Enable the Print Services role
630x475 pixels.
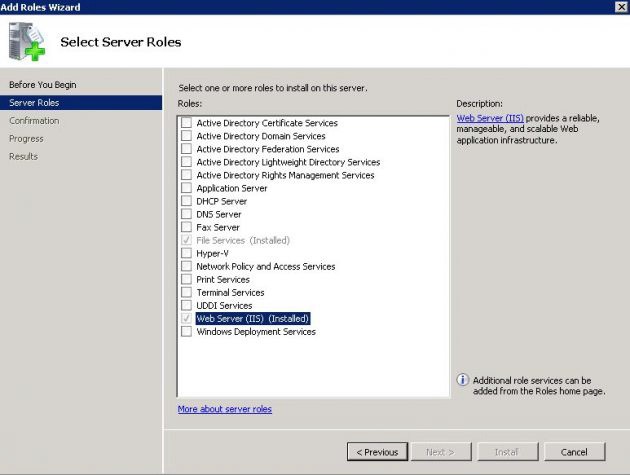186,279
